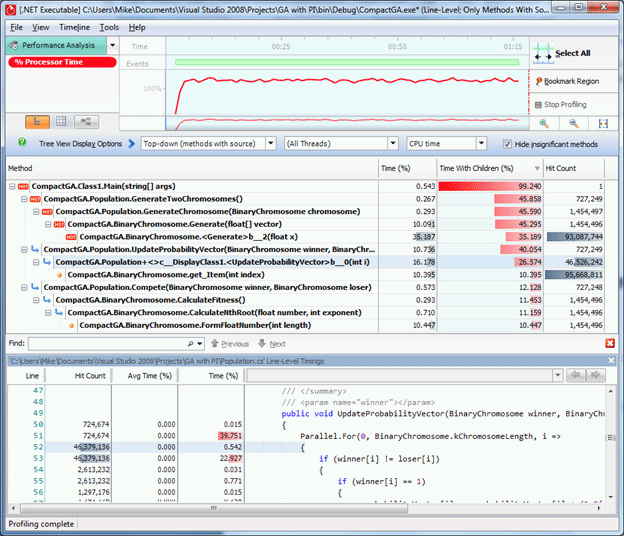Click Bookmark Region
Viewport: 624px width, 536px height.
(x=570, y=81)
